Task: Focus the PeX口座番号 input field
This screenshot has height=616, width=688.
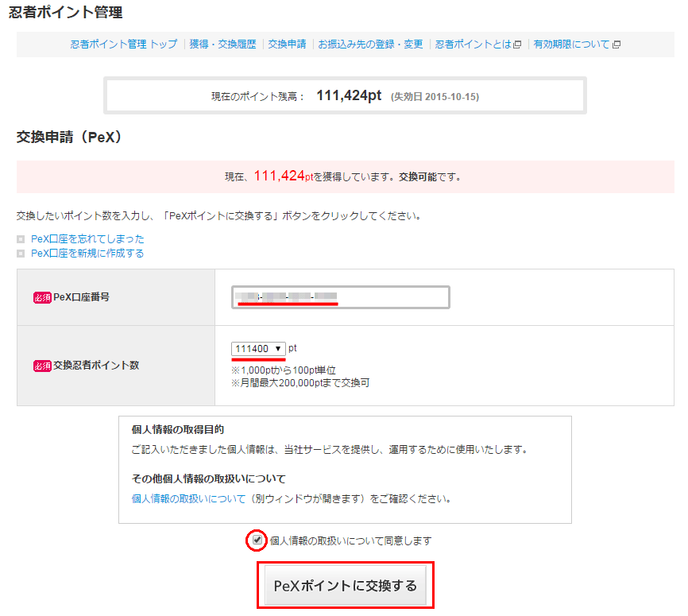Action: point(341,297)
